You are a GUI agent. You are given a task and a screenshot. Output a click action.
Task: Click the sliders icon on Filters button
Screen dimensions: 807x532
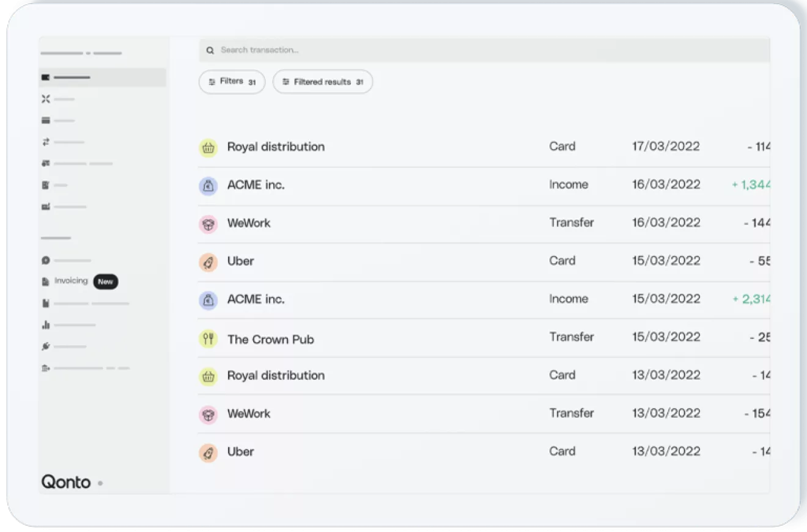(212, 81)
